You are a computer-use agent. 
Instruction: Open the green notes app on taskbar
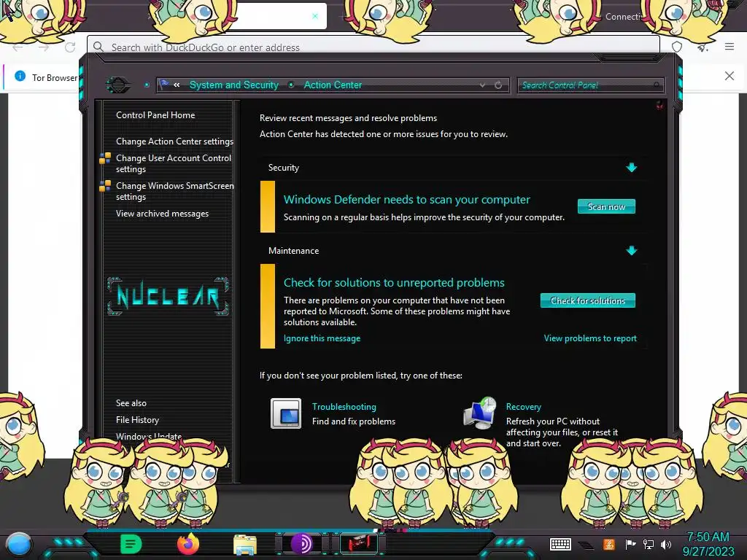point(131,544)
